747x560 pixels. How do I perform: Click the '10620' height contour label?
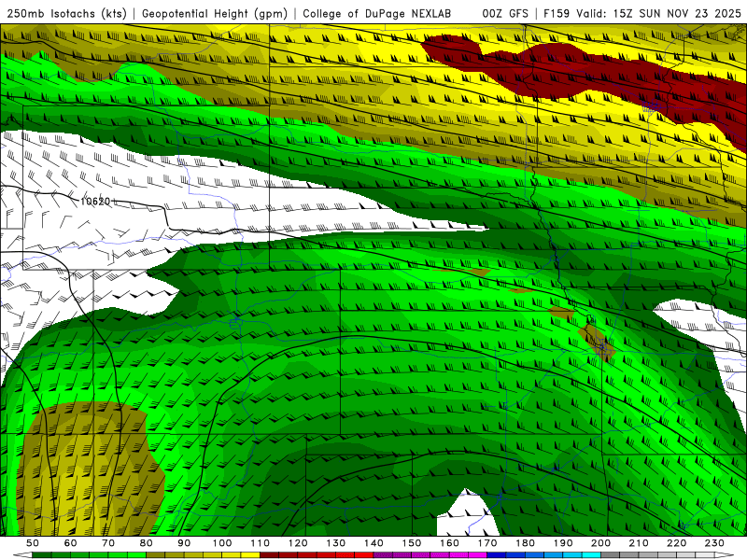coord(95,202)
